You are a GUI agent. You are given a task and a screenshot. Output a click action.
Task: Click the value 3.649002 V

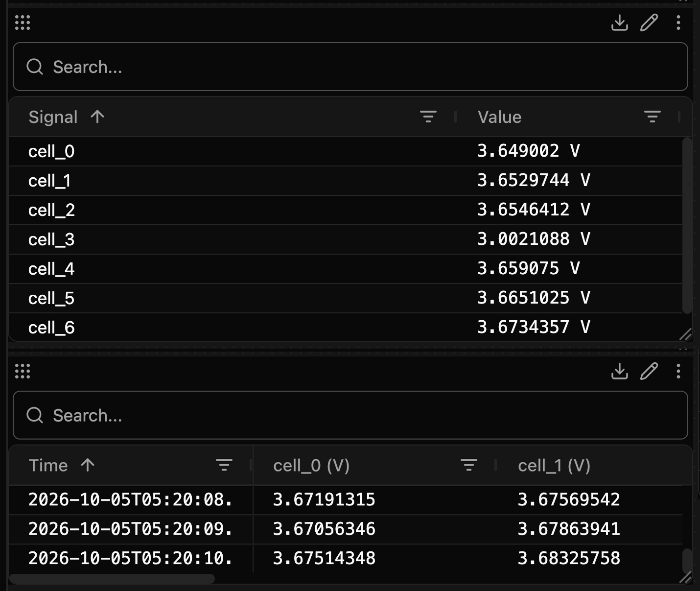[x=529, y=151]
